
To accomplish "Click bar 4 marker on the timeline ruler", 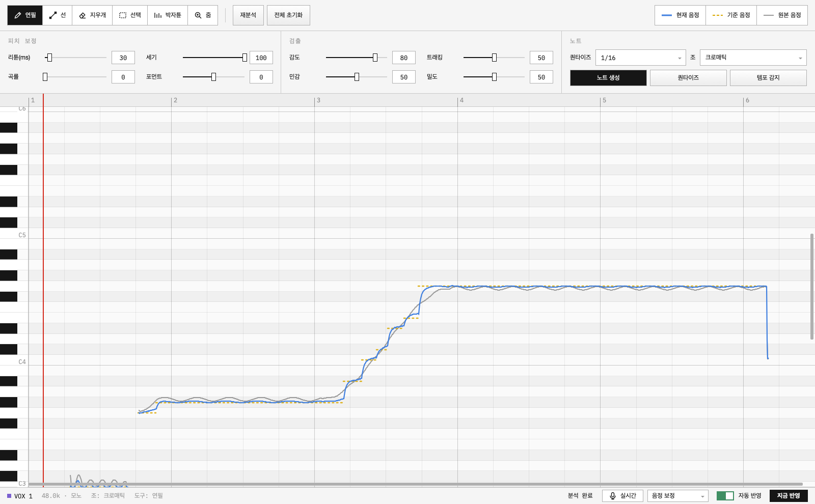I will point(461,100).
